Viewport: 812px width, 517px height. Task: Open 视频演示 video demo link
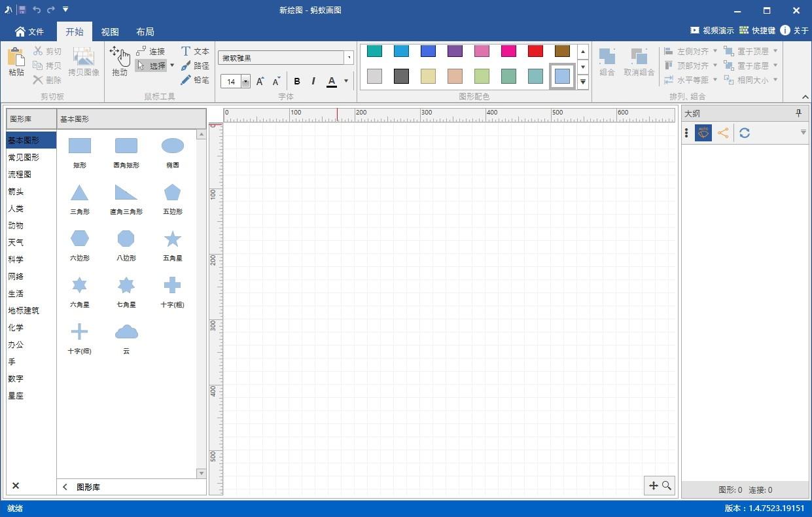(712, 31)
